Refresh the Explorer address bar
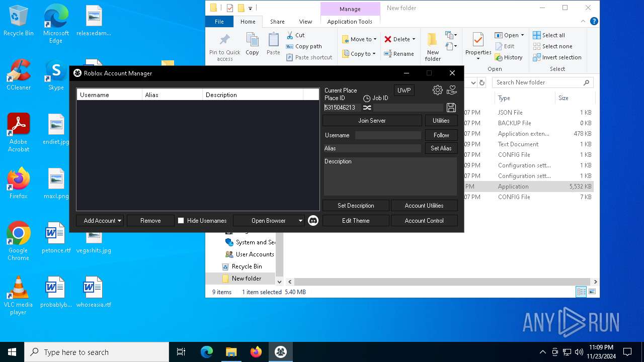This screenshot has width=644, height=362. pyautogui.click(x=482, y=82)
